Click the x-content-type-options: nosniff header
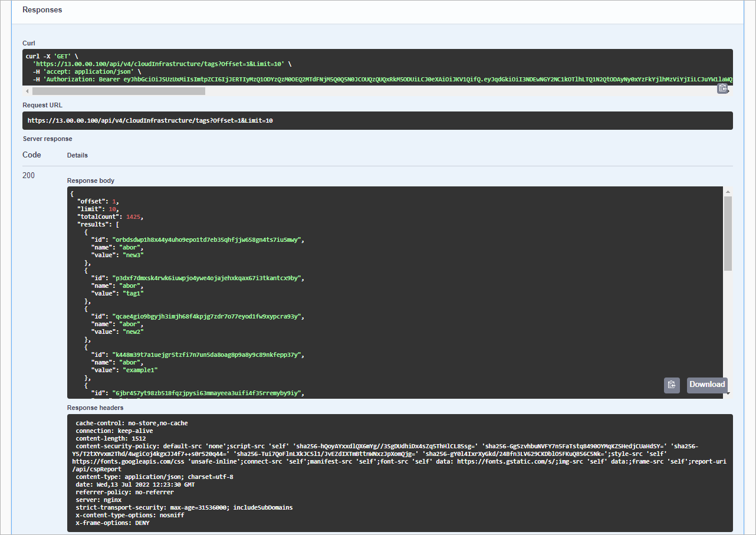 130,515
